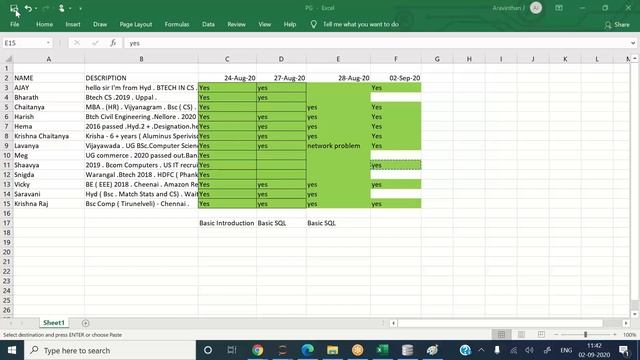
Task: Click the Redo arrow icon
Action: (x=46, y=8)
